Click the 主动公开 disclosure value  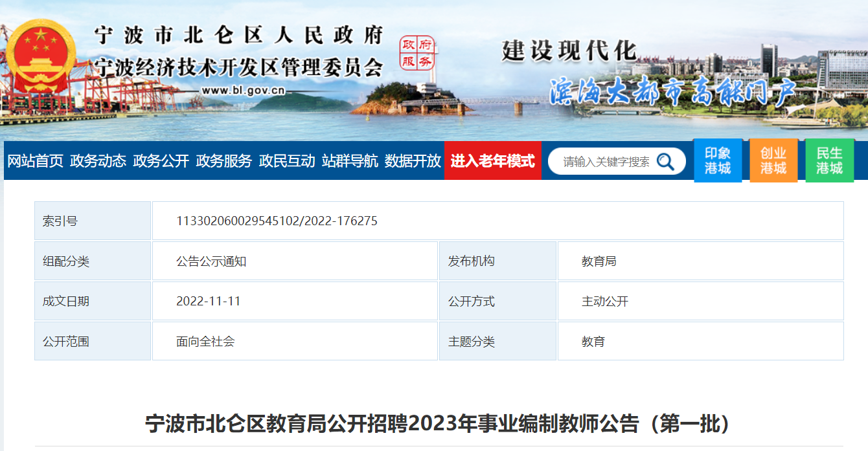point(605,302)
